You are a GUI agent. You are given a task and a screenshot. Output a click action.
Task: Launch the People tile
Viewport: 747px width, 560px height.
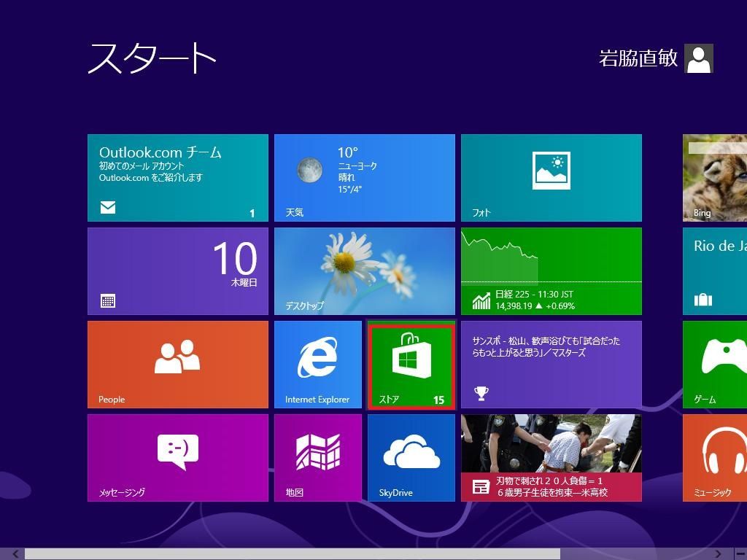178,365
